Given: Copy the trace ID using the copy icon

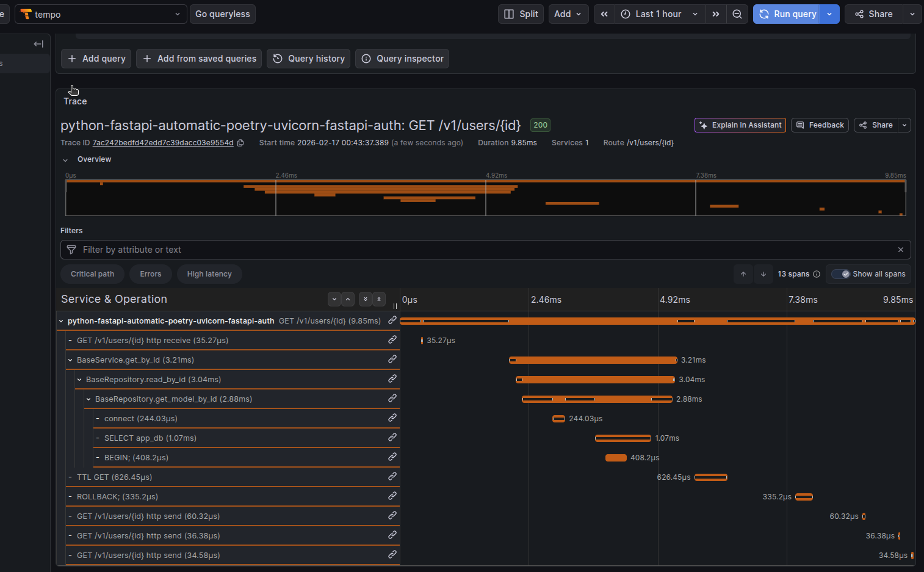Looking at the screenshot, I should [x=240, y=142].
